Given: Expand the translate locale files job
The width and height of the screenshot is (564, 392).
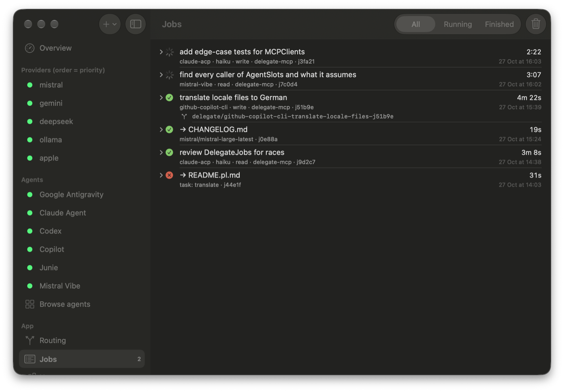Looking at the screenshot, I should point(161,97).
